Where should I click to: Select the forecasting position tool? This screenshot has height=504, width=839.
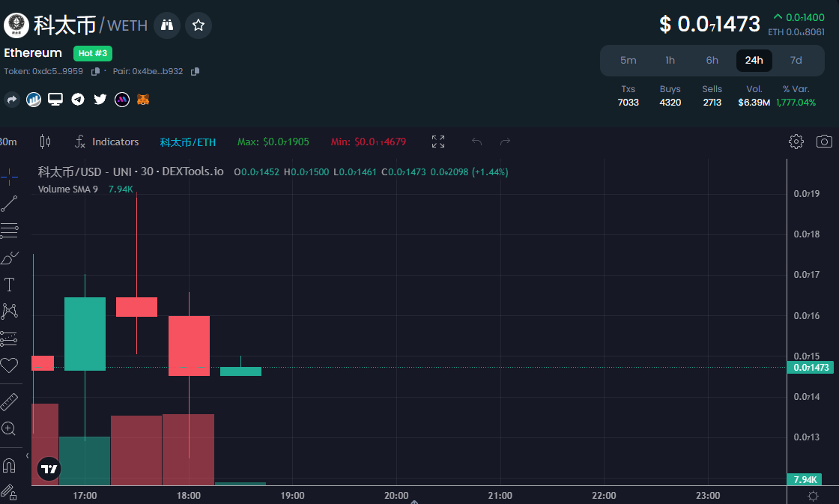coord(9,338)
